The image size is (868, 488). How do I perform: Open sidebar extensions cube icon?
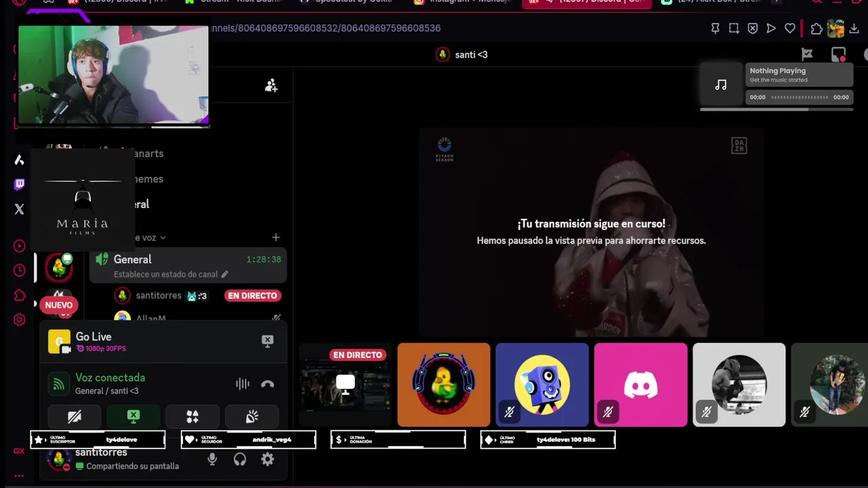point(19,296)
